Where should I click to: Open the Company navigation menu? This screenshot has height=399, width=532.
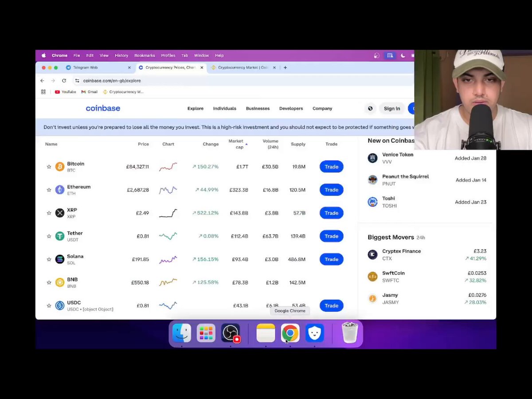click(x=322, y=108)
